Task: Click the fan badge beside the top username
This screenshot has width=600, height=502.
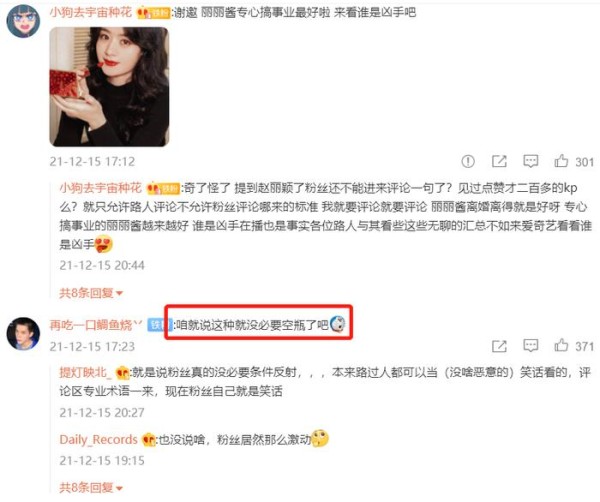Action: (153, 13)
